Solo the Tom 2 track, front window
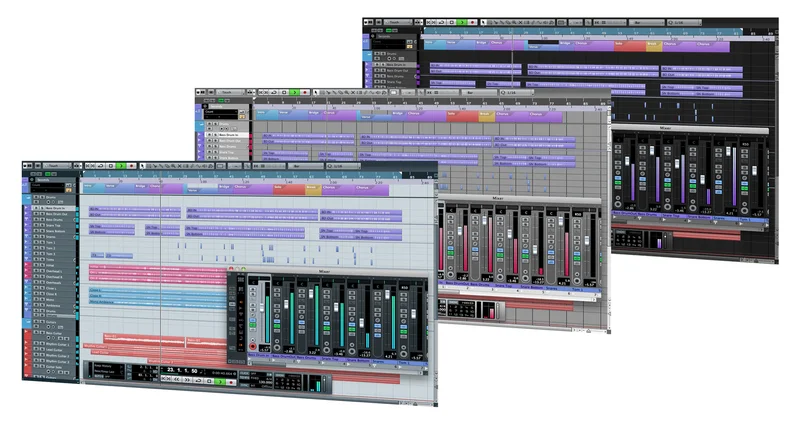Viewport: 800px width, 426px height. pyautogui.click(x=42, y=248)
